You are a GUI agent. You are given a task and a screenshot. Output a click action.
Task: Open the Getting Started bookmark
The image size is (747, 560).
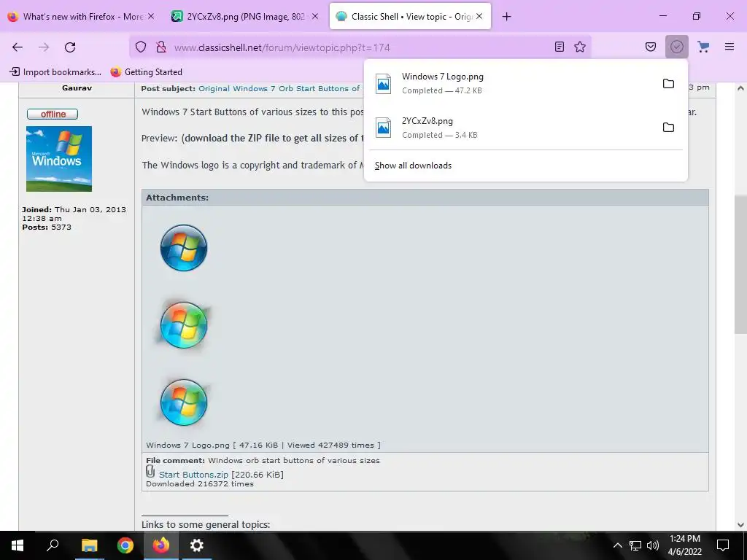click(x=146, y=72)
